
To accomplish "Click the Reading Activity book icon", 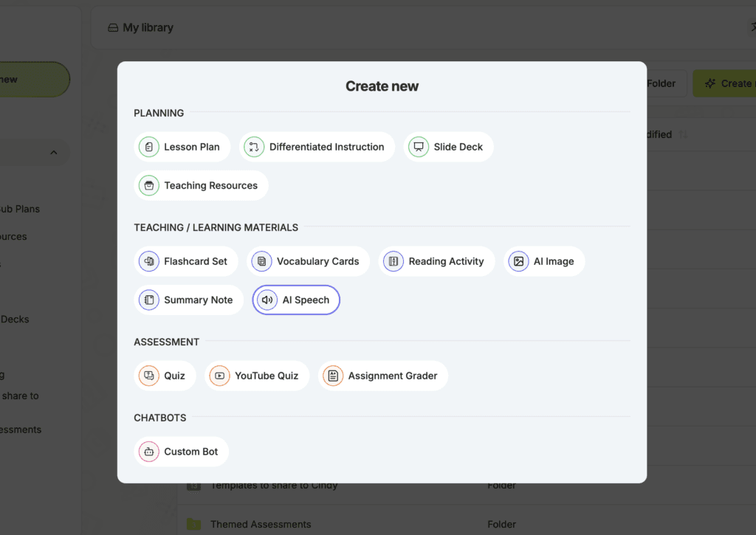I will point(394,261).
